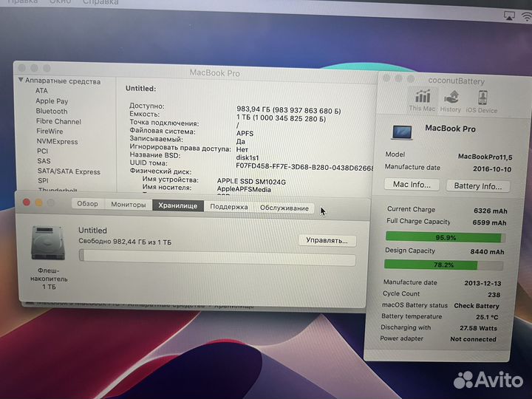Click the Untitled: volume heading
The height and width of the screenshot is (399, 532).
141,89
